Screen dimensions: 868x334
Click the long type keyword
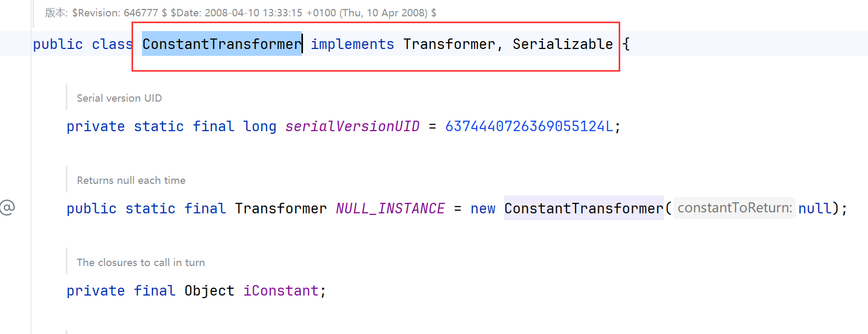260,126
